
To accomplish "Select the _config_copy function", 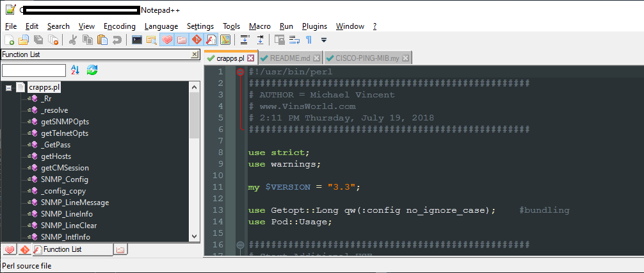I will (x=63, y=191).
